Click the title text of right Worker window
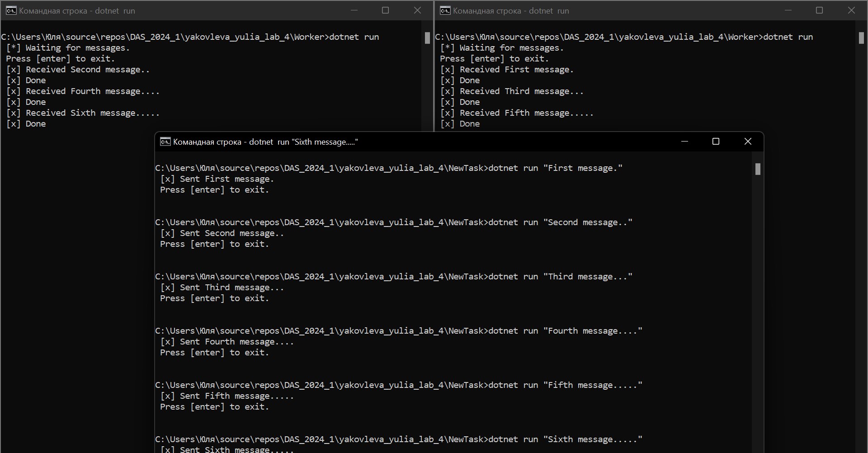Viewport: 868px width, 453px height. point(511,11)
